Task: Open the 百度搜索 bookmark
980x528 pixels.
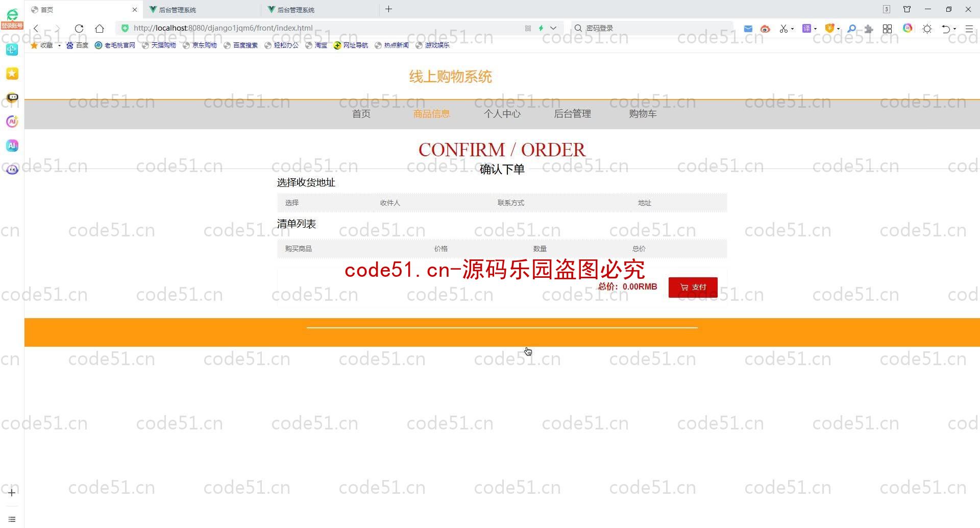Action: coord(240,45)
